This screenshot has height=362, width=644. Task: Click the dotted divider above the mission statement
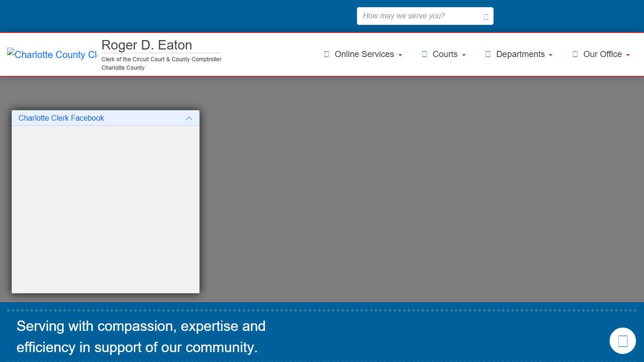click(x=322, y=310)
